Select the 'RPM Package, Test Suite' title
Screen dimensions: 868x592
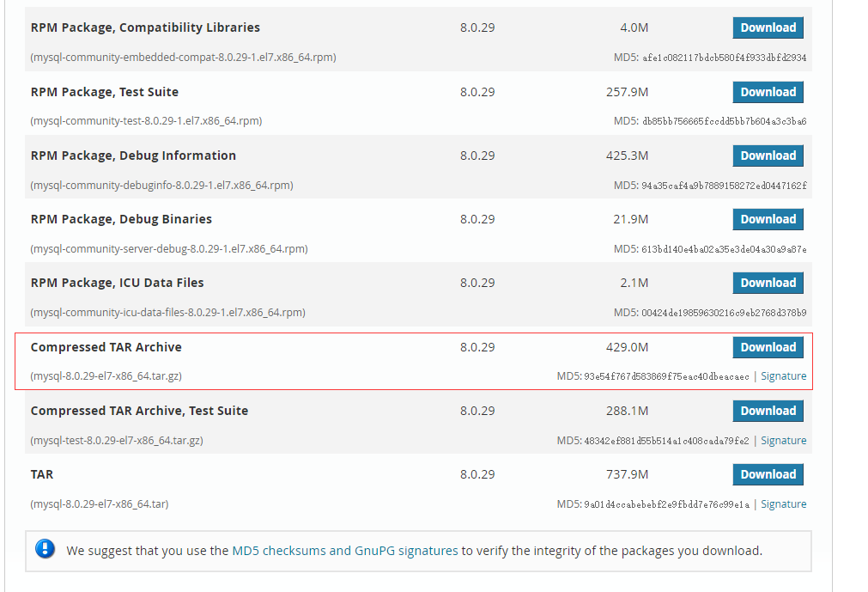point(105,92)
